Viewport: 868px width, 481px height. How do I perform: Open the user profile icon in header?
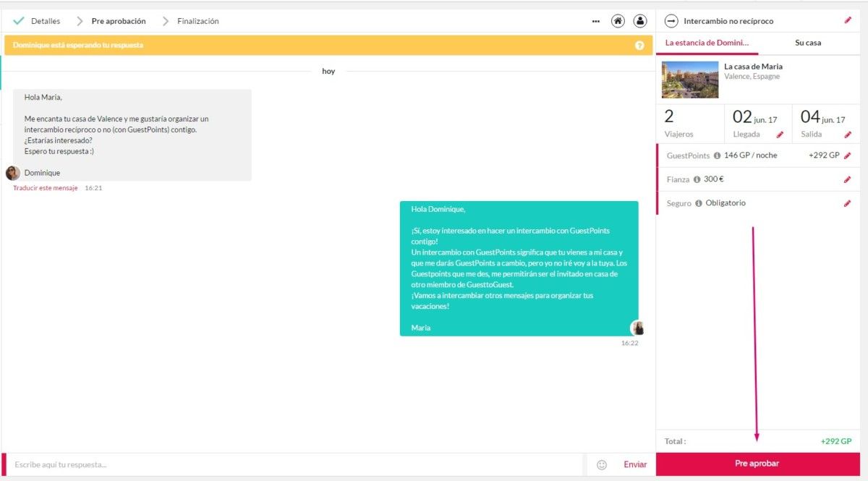(x=640, y=21)
